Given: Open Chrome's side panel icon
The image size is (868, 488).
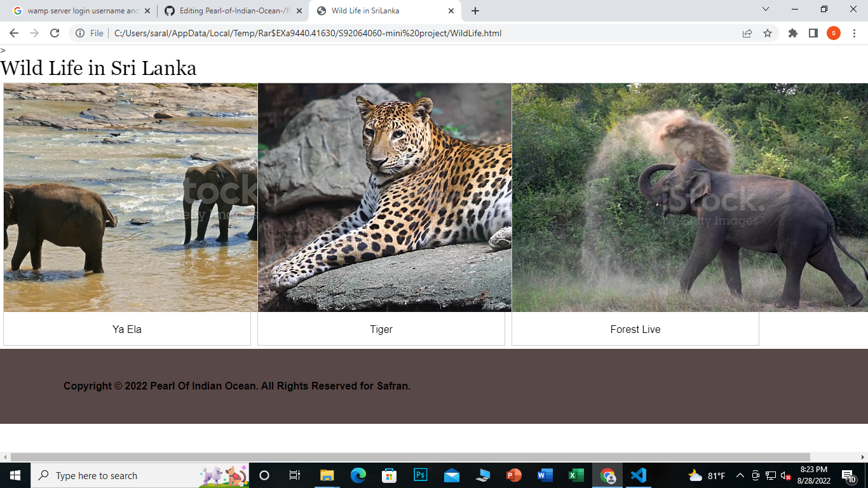Looking at the screenshot, I should pyautogui.click(x=813, y=32).
